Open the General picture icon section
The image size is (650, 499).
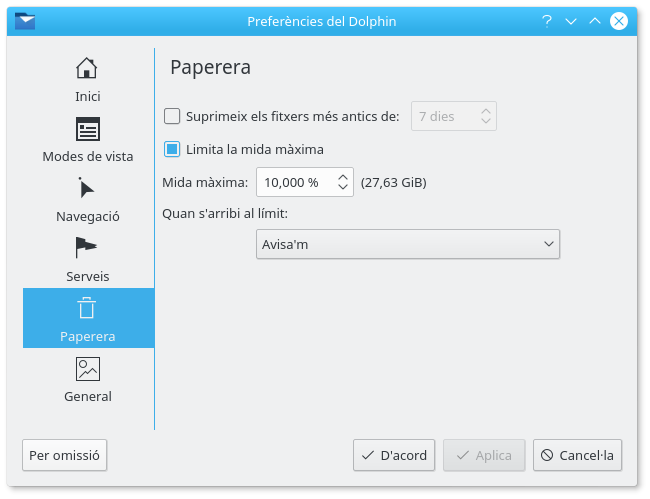click(x=88, y=369)
